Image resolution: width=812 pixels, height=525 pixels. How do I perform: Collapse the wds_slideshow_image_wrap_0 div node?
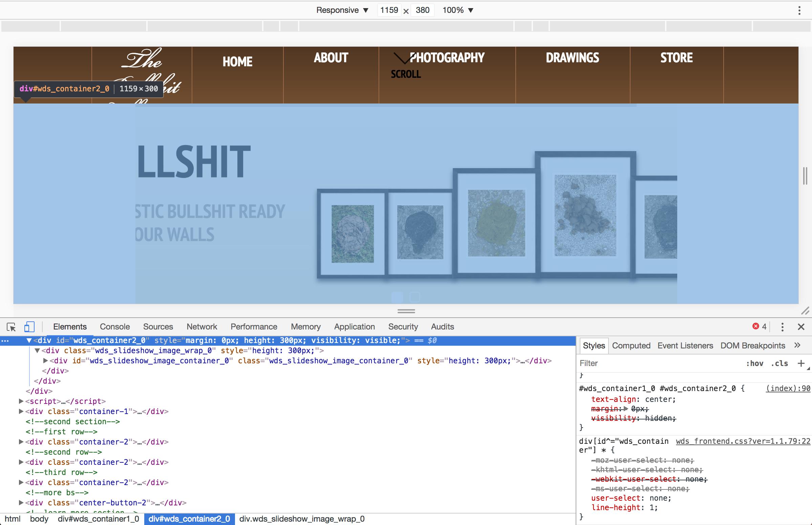(38, 350)
